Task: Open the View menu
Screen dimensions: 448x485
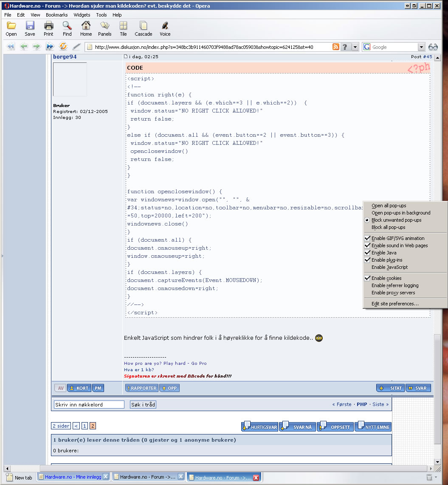Action: click(35, 15)
